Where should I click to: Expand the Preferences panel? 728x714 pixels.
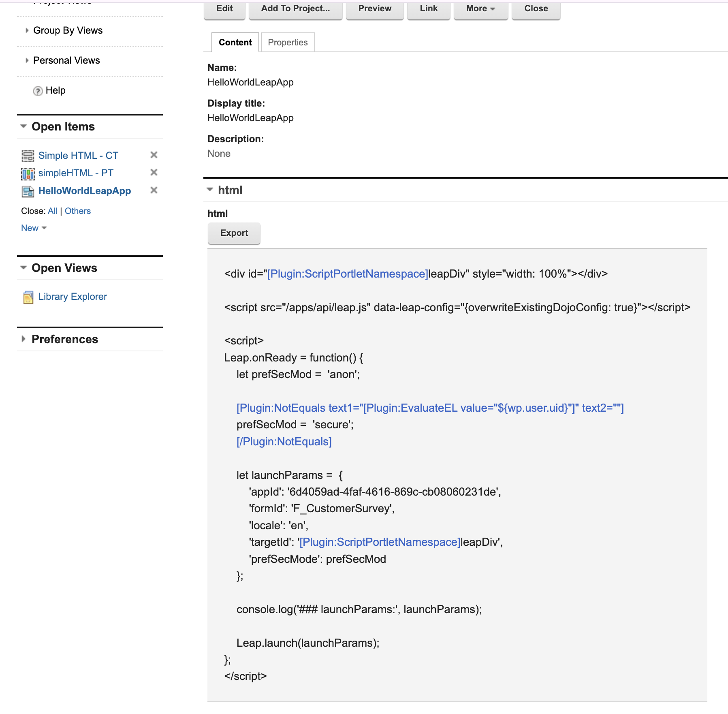23,339
